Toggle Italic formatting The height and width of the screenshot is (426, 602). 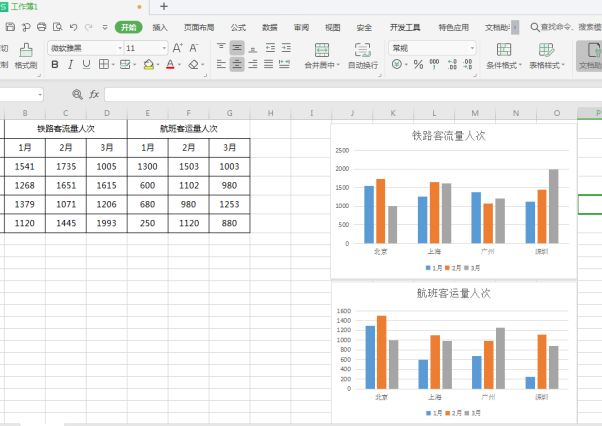[70, 64]
